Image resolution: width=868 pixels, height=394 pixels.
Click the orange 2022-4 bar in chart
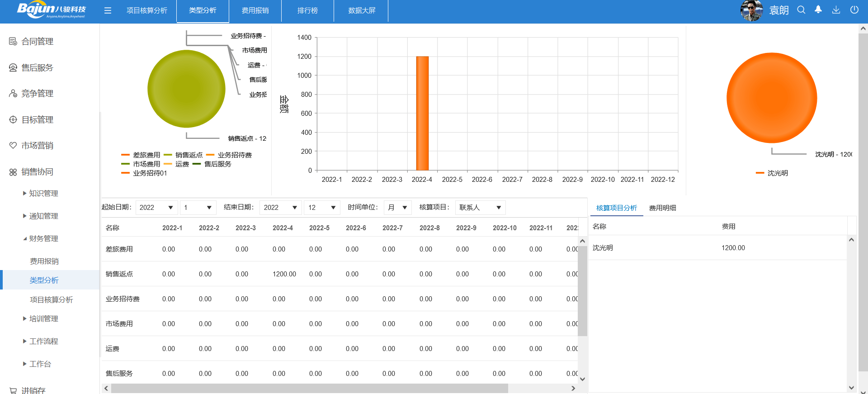pos(422,113)
